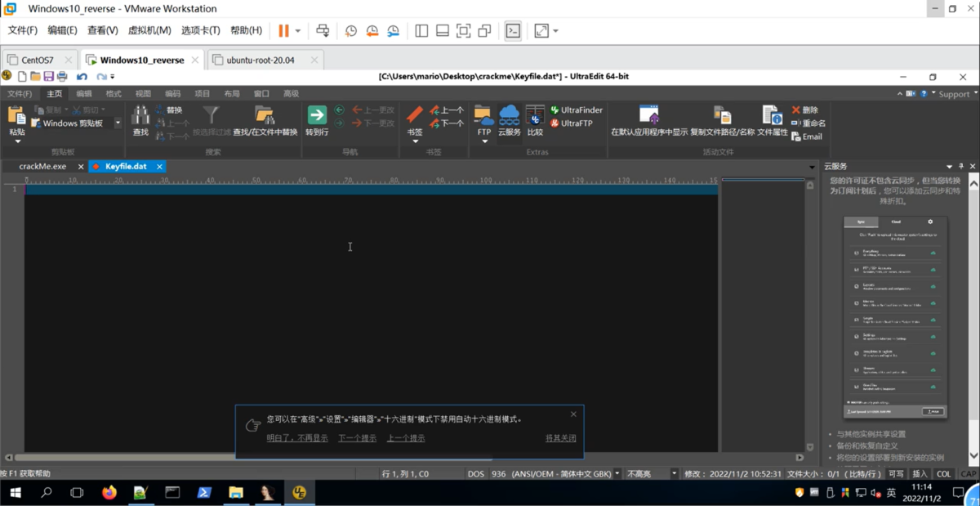Open File Explorer from Windows taskbar
This screenshot has height=506, width=980.
pyautogui.click(x=236, y=492)
